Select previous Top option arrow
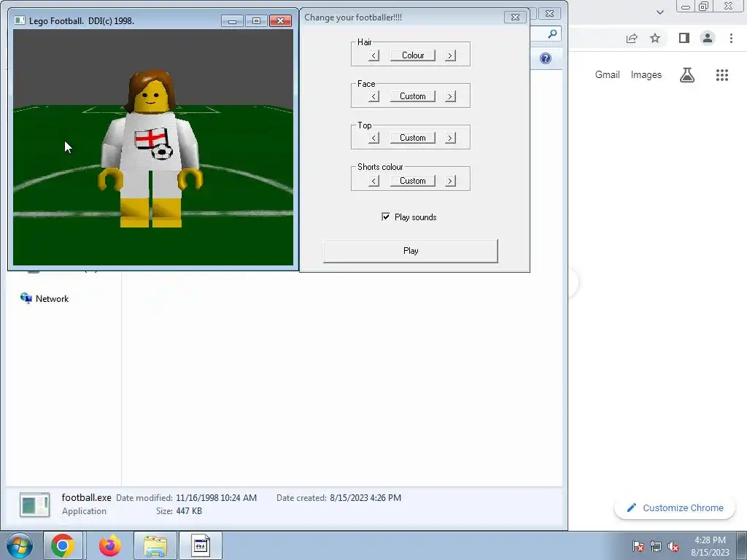 tap(374, 138)
